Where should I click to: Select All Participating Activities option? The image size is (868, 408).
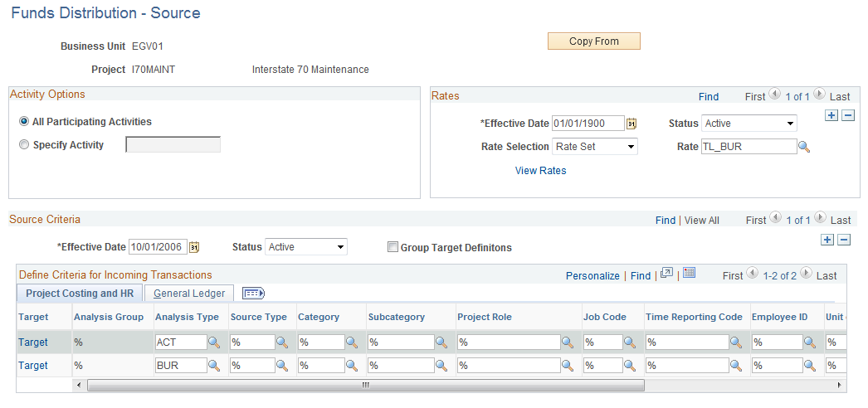tap(24, 122)
